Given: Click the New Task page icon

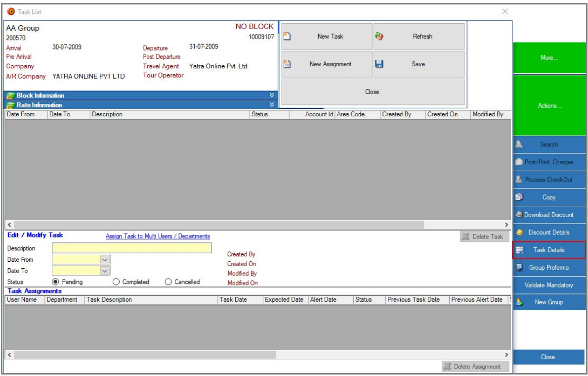Looking at the screenshot, I should tap(286, 37).
